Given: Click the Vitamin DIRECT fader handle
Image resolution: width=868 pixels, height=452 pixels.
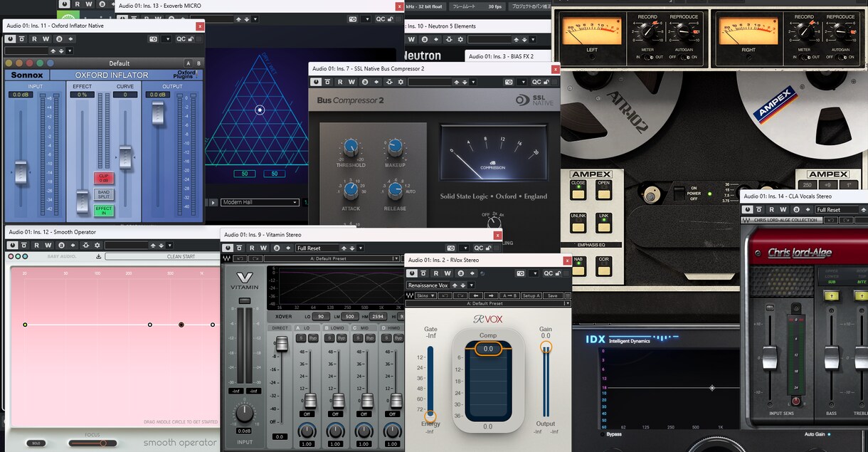Looking at the screenshot, I should coord(281,345).
